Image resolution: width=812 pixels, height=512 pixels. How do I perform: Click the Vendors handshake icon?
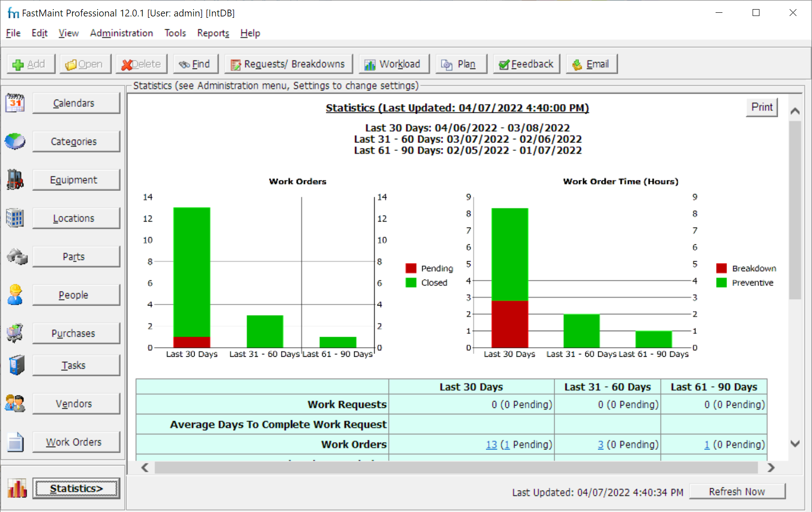[15, 403]
